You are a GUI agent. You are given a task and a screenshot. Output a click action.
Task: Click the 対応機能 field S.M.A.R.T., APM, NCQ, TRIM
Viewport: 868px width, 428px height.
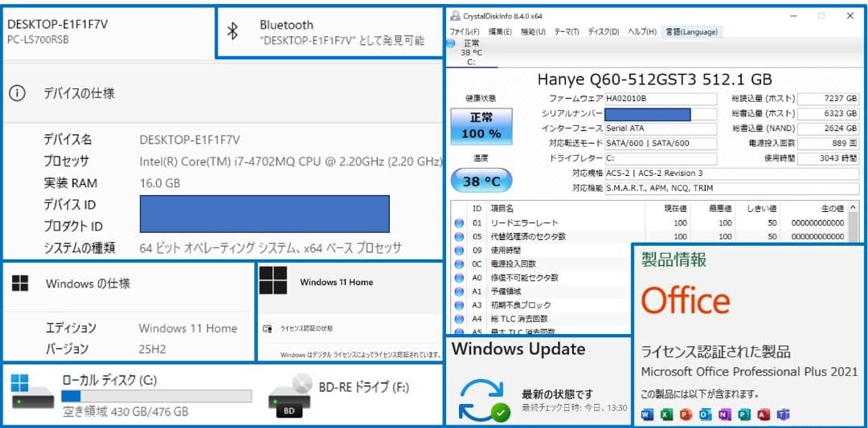click(x=732, y=188)
